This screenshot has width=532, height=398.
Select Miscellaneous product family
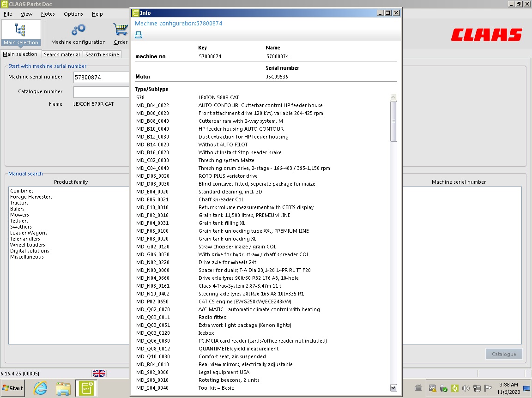[27, 257]
